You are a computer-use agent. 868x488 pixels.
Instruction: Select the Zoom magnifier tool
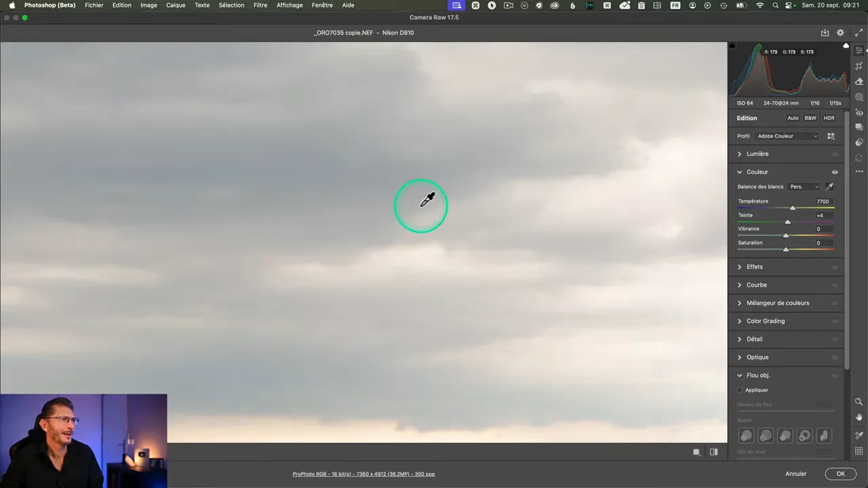(859, 402)
